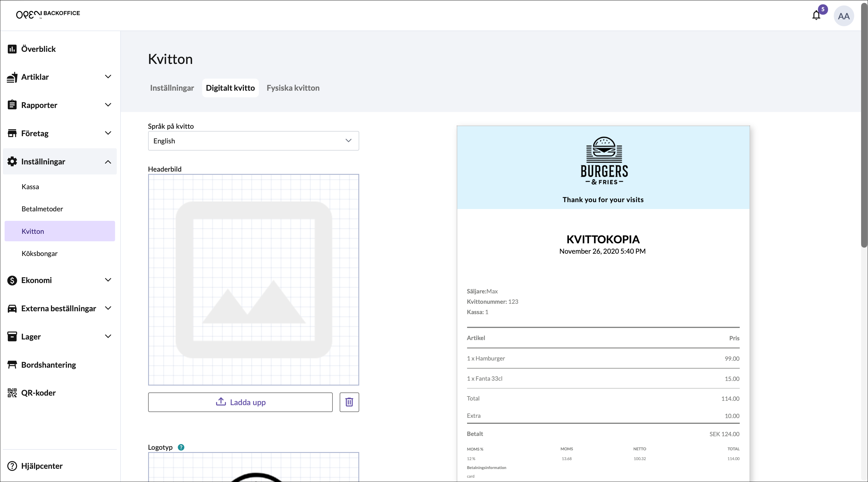Click the Headerbild image placeholder

[253, 279]
